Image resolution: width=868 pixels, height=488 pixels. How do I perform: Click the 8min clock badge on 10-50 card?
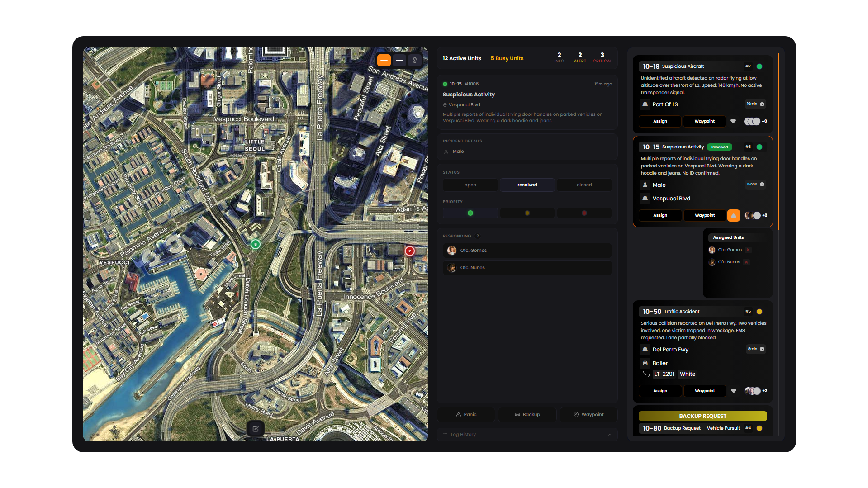(756, 349)
